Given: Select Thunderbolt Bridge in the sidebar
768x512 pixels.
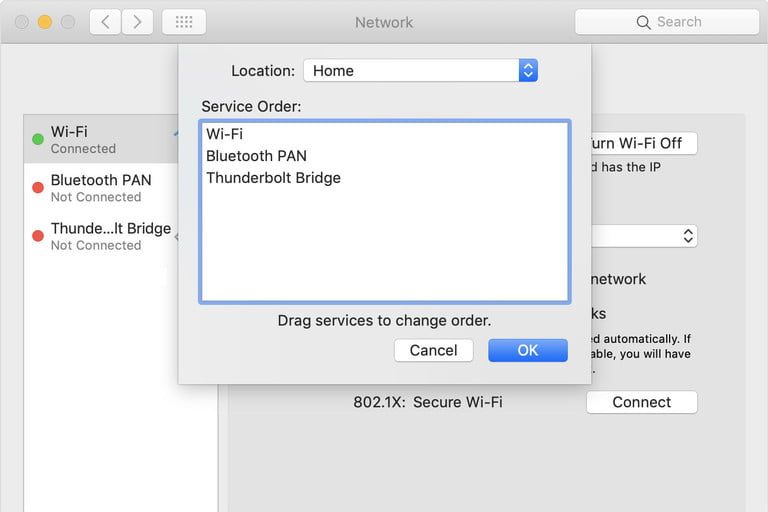Looking at the screenshot, I should [110, 236].
